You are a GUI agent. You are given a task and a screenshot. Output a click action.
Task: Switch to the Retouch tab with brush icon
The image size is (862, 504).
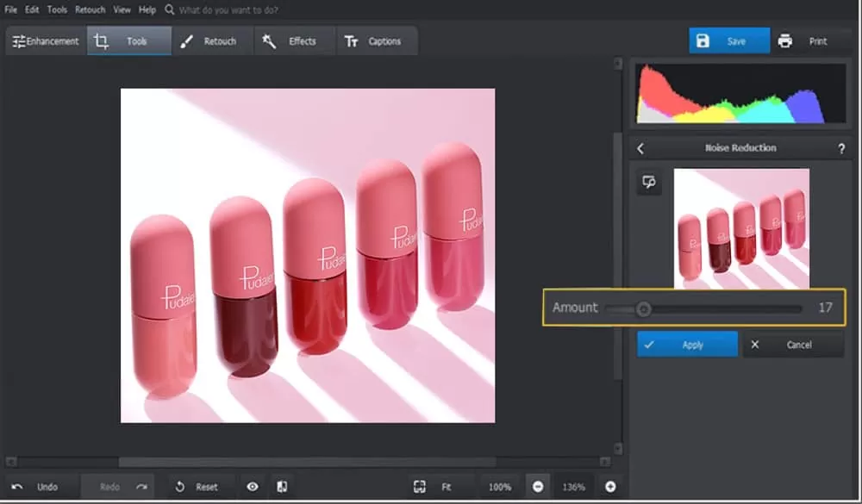tap(212, 41)
